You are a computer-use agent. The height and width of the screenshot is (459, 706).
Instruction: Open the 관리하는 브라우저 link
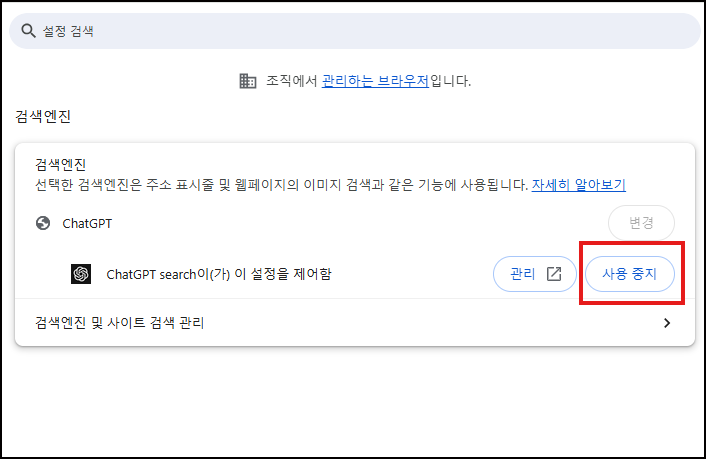coord(375,81)
